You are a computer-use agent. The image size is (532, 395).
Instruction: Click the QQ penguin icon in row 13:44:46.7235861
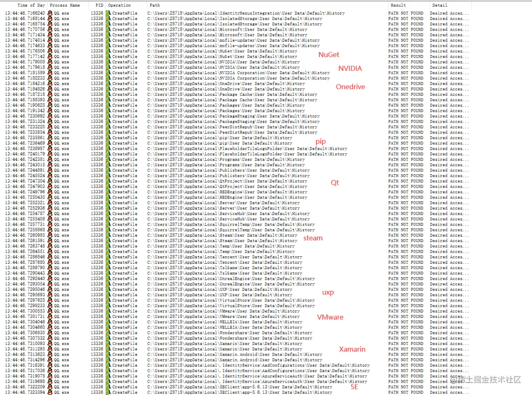coord(50,138)
